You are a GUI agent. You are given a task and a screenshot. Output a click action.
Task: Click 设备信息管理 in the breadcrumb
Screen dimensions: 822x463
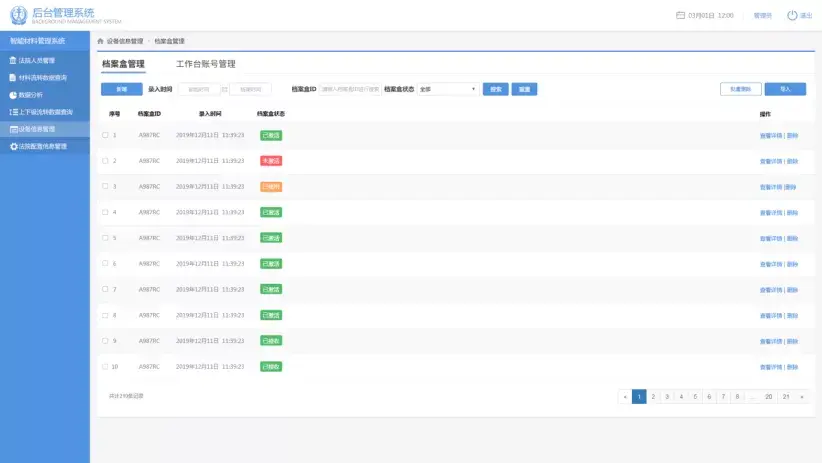(125, 41)
